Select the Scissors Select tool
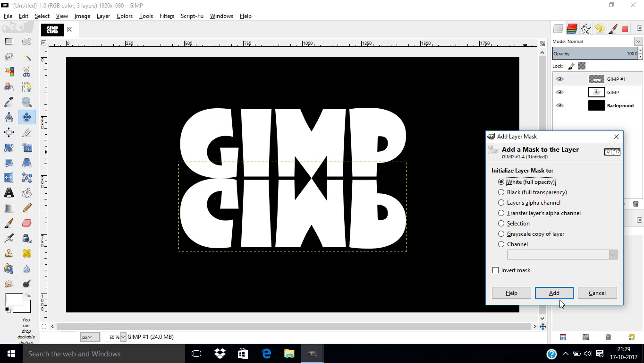The image size is (644, 363). pos(27,72)
